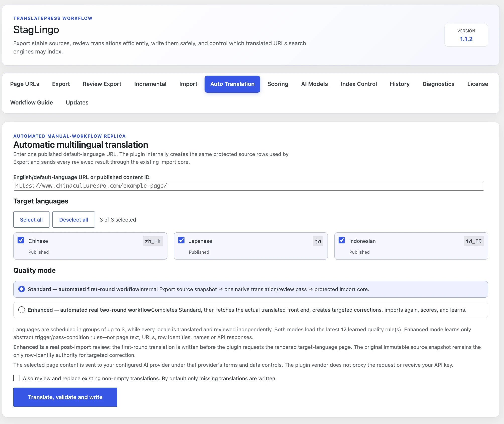This screenshot has height=424, width=504.
Task: Switch to the Export tab
Action: click(61, 84)
